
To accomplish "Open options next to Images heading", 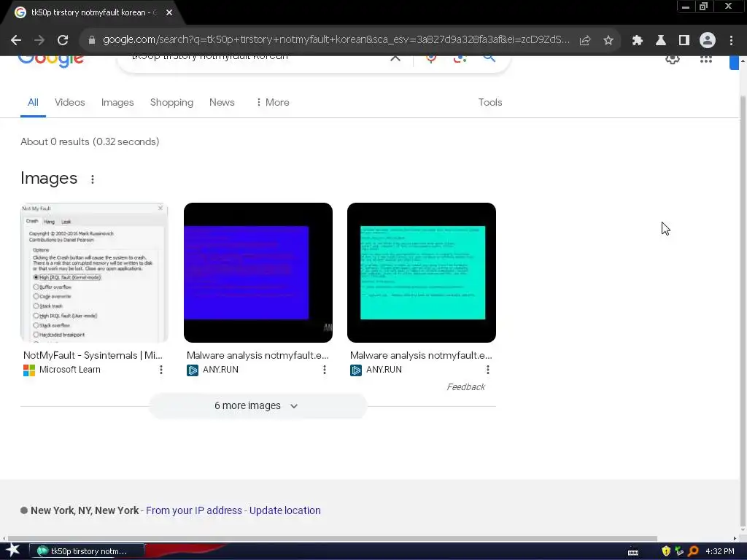I will tap(93, 179).
